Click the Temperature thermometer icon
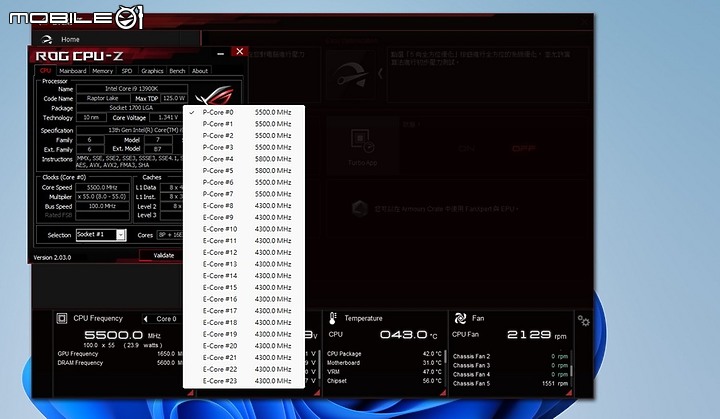720x419 pixels. (x=333, y=318)
